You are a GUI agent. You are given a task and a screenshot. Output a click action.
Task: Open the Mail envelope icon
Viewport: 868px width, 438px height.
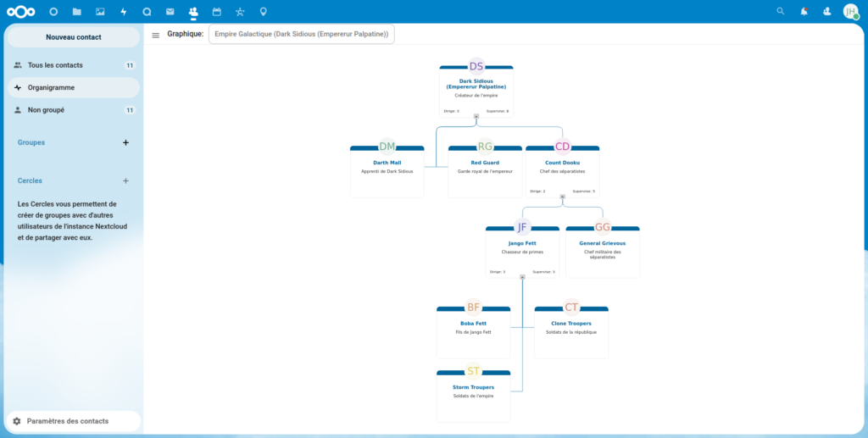point(170,12)
